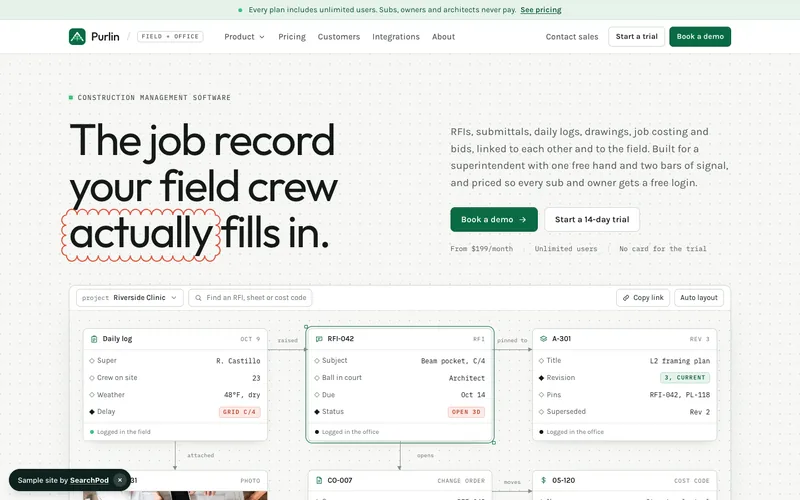Click the CONSTRUCTION MANAGEMENT SOFTWARE eyebrow label
Image resolution: width=800 pixels, height=500 pixels.
pos(154,97)
